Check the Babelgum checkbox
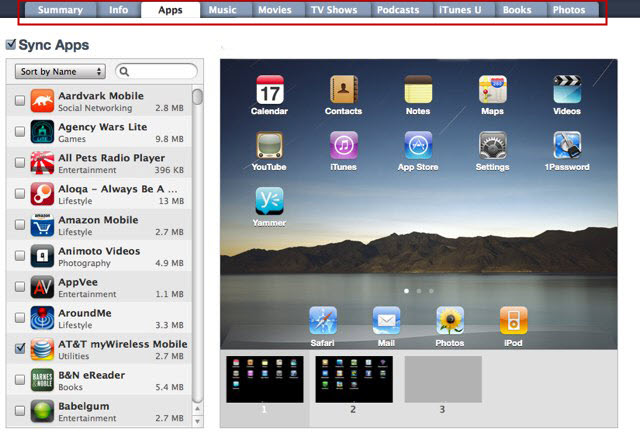Viewport: 640px width, 433px height. 20,411
